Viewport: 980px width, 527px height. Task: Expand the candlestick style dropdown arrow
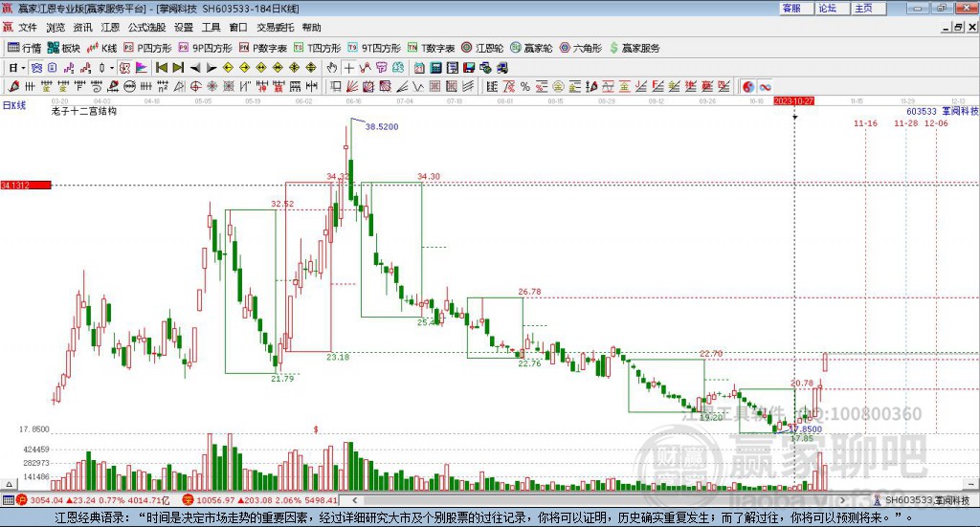point(113,68)
